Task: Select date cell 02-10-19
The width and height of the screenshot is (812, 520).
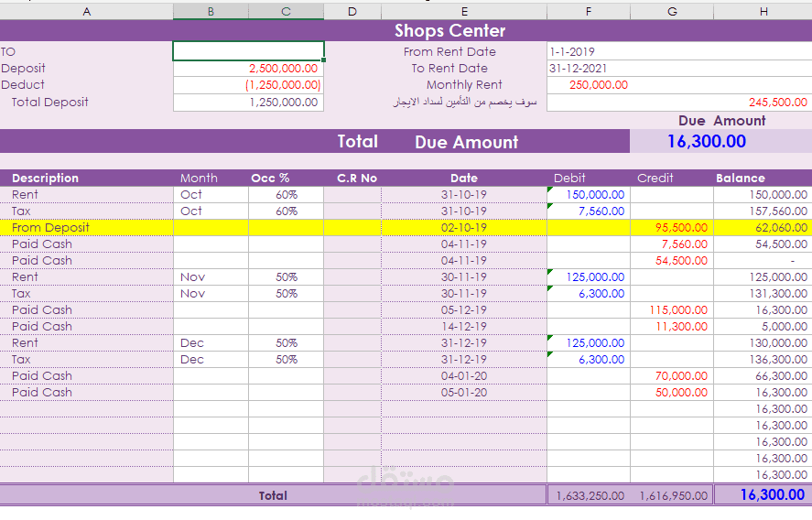Action: point(464,227)
